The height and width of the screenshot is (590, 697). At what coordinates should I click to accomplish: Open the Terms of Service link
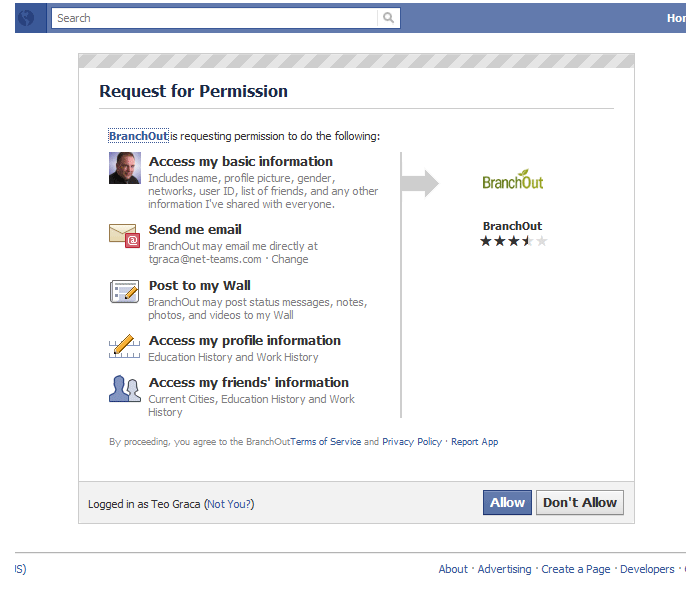326,442
